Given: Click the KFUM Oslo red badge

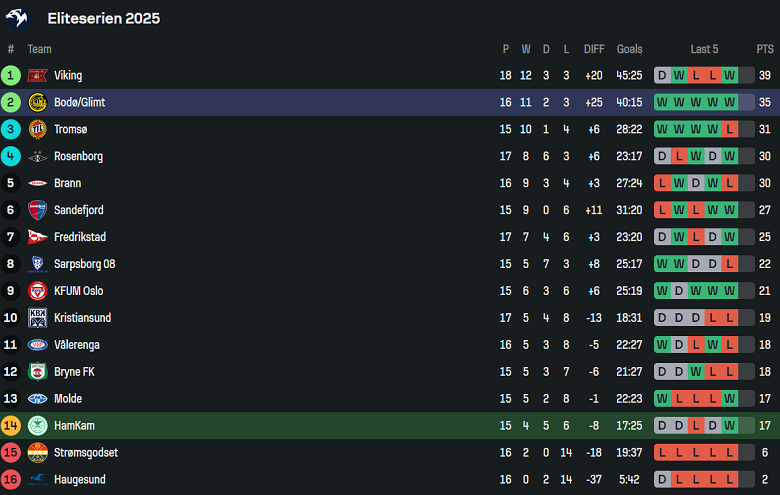Looking at the screenshot, I should (37, 291).
